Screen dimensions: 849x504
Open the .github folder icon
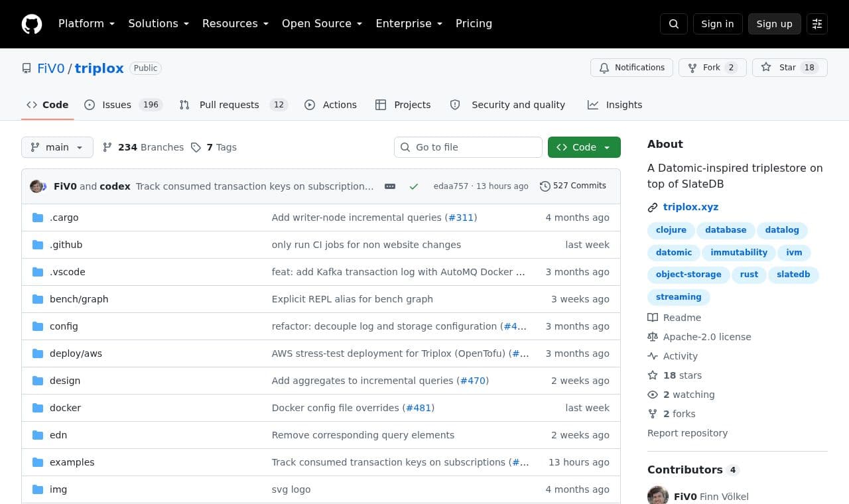pyautogui.click(x=38, y=245)
